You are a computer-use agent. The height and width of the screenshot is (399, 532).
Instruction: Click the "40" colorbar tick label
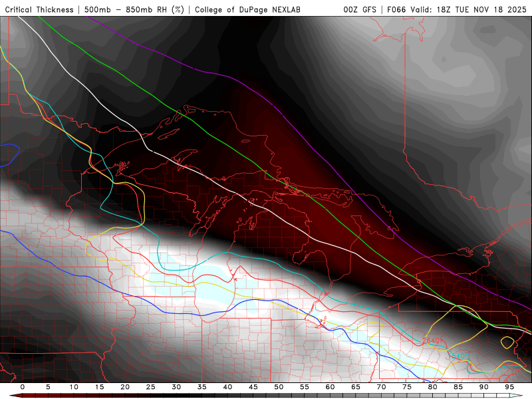(x=227, y=387)
